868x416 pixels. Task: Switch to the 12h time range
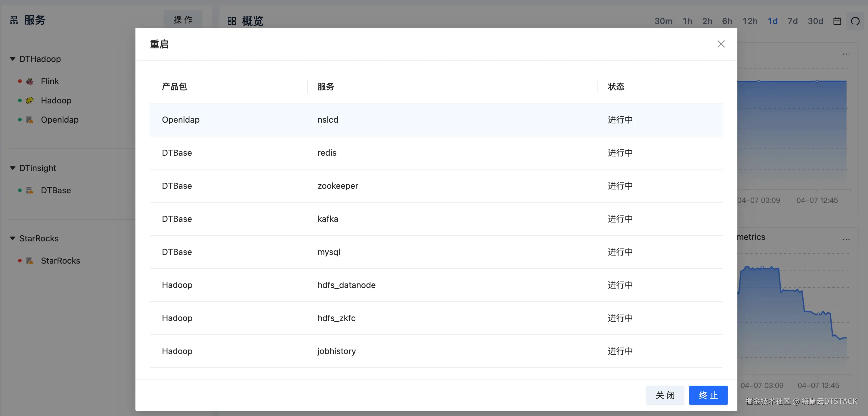tap(750, 21)
